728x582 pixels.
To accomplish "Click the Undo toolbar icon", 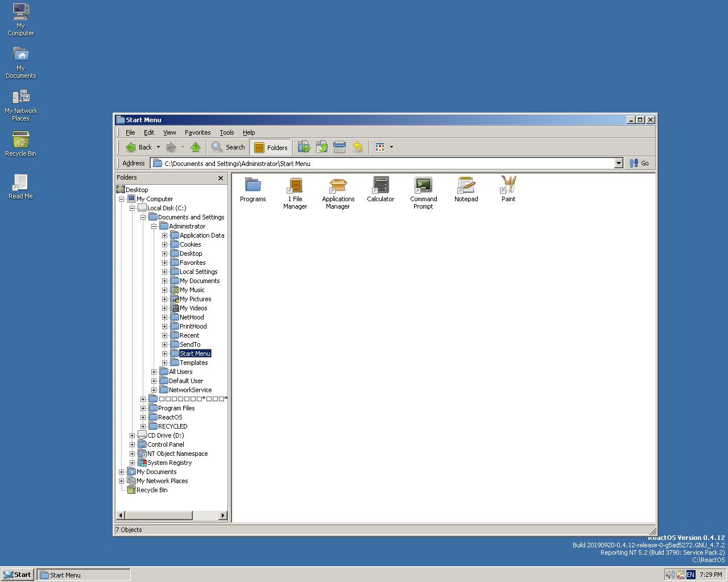I will click(x=358, y=147).
